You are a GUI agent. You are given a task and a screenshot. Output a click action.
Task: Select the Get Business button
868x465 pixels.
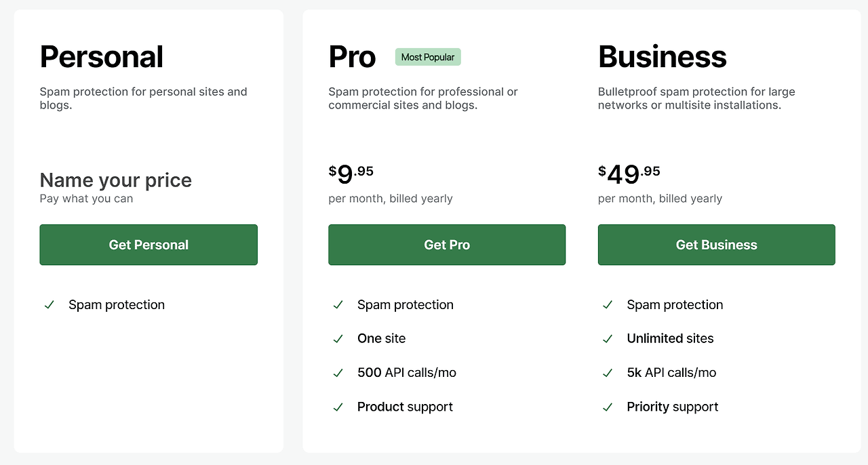coord(716,245)
